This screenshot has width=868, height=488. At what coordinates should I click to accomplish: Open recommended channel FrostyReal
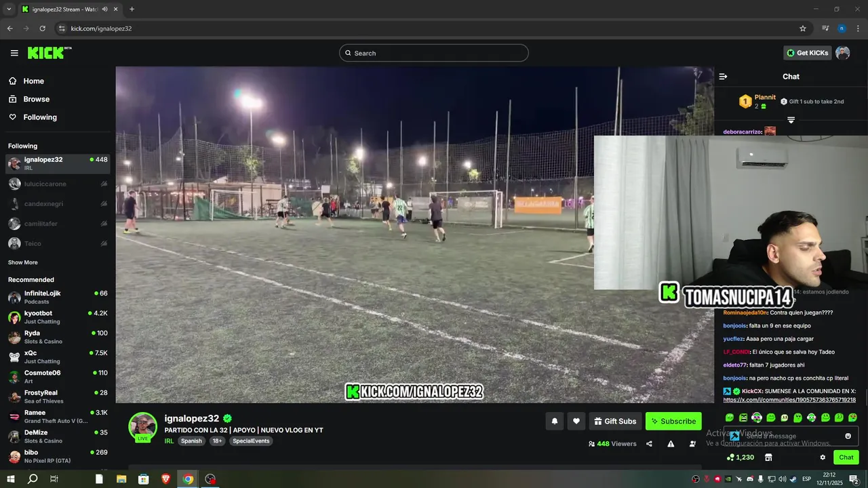pyautogui.click(x=58, y=396)
